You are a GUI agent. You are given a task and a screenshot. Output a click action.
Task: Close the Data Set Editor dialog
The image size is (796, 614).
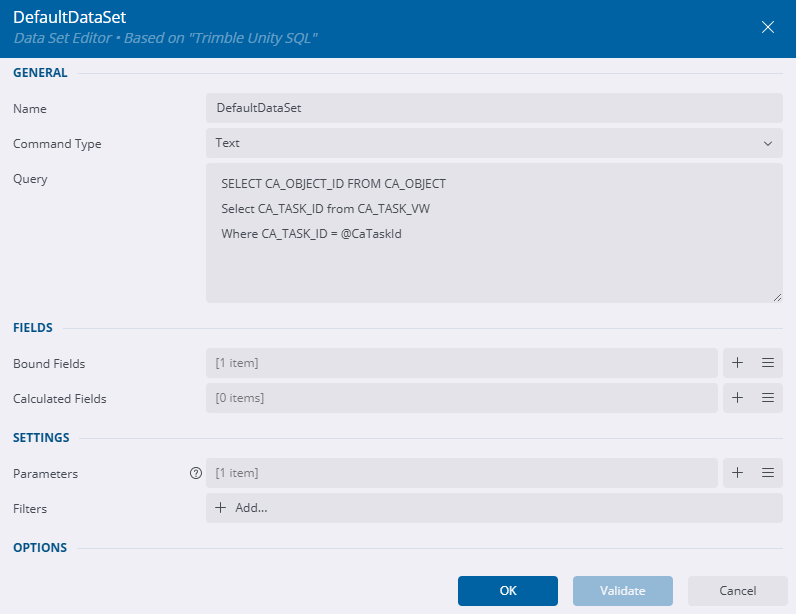point(768,27)
